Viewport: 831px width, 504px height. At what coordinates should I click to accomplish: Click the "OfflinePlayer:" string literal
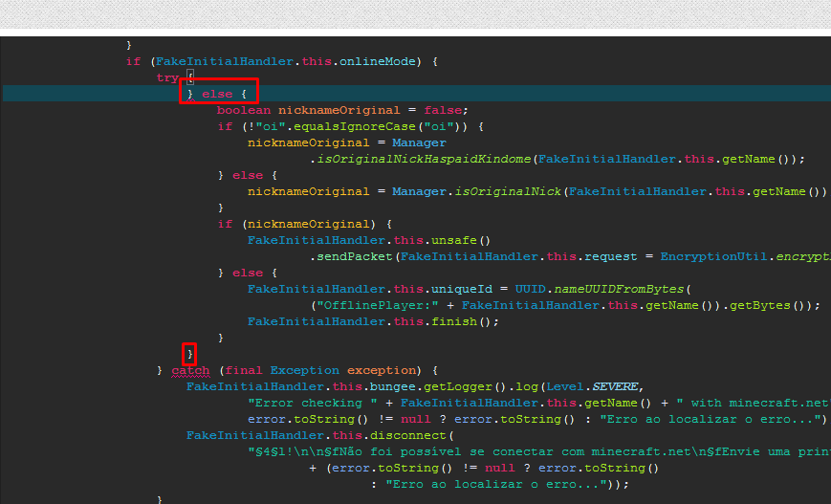tap(378, 305)
